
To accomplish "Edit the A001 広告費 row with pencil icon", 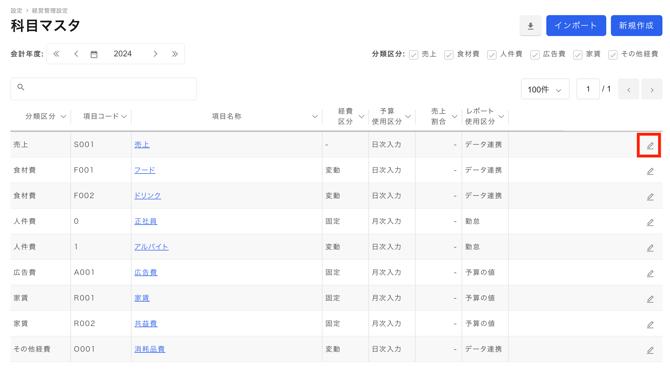I will tap(650, 273).
